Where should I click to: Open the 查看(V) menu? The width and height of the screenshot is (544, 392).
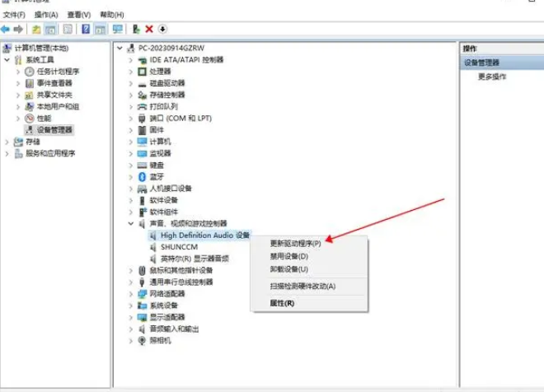tap(79, 15)
